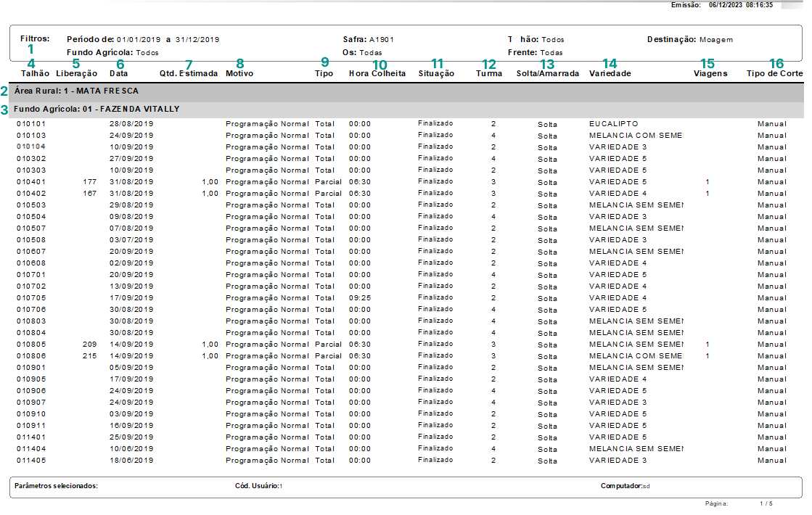This screenshot has height=515, width=812.
Task: Click Finalizado status in row 010803
Action: (x=435, y=321)
